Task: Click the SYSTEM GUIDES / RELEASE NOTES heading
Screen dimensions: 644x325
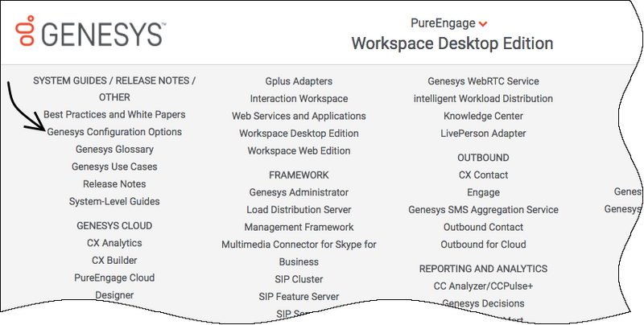Action: 114,89
